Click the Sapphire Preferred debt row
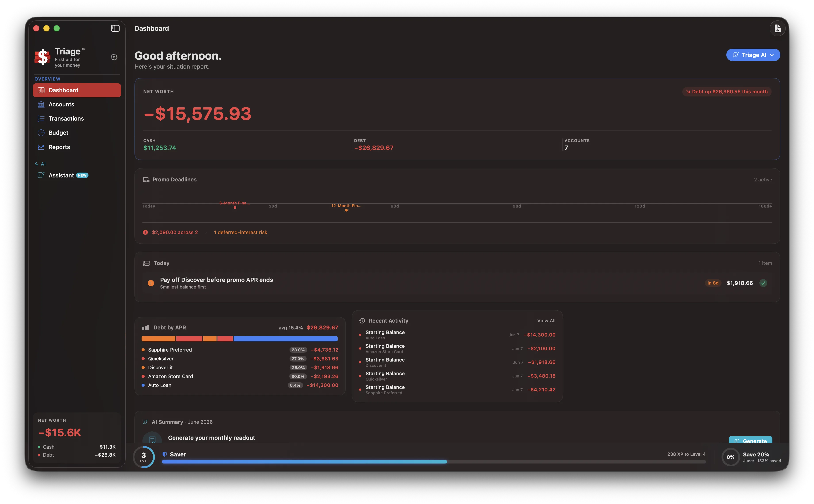This screenshot has height=504, width=814. [240, 350]
